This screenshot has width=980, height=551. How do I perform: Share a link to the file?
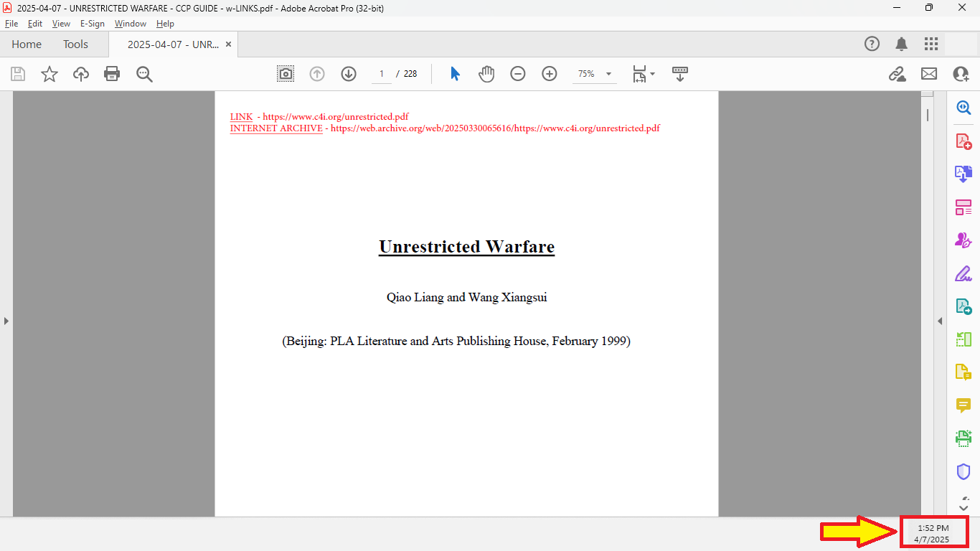[897, 74]
